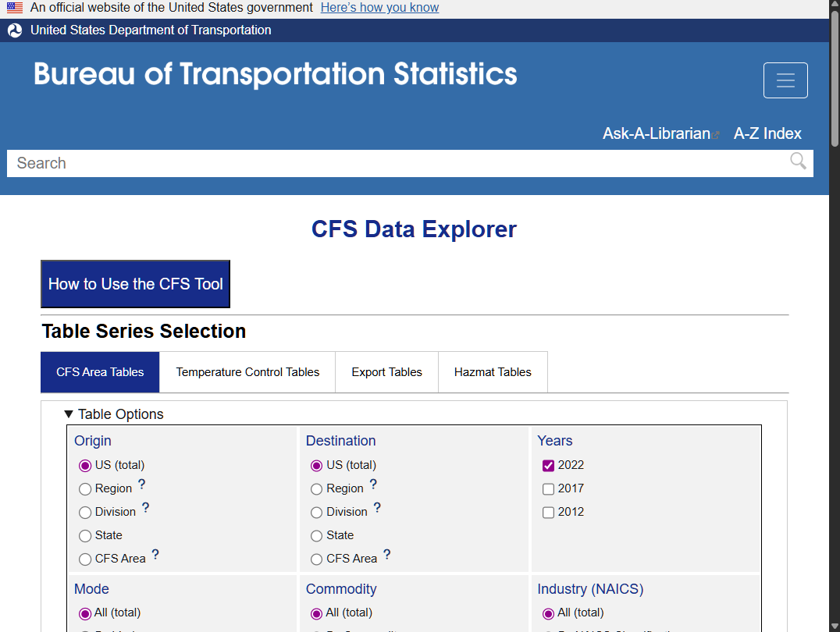Check the 2017 years checkbox
Viewport: 840px width, 632px height.
(548, 488)
